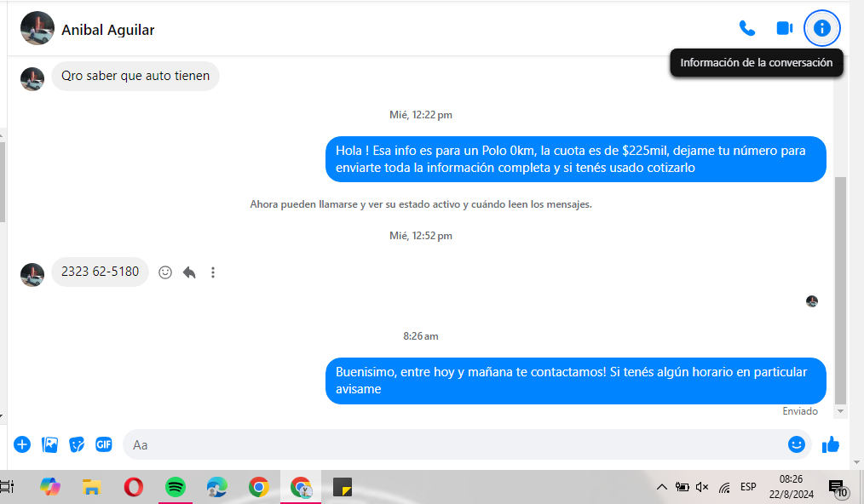Screen dimensions: 864x504
Task: Open Anibal Aguilar name in header
Action: [107, 30]
